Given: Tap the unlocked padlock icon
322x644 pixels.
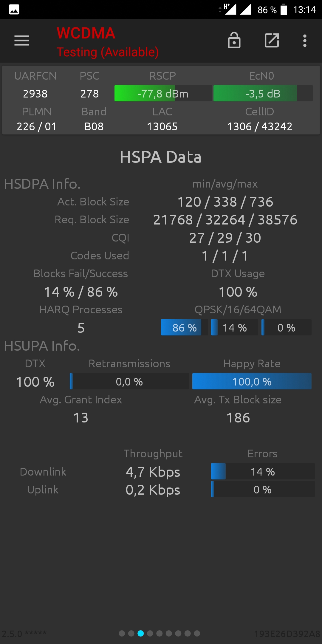Looking at the screenshot, I should click(234, 40).
